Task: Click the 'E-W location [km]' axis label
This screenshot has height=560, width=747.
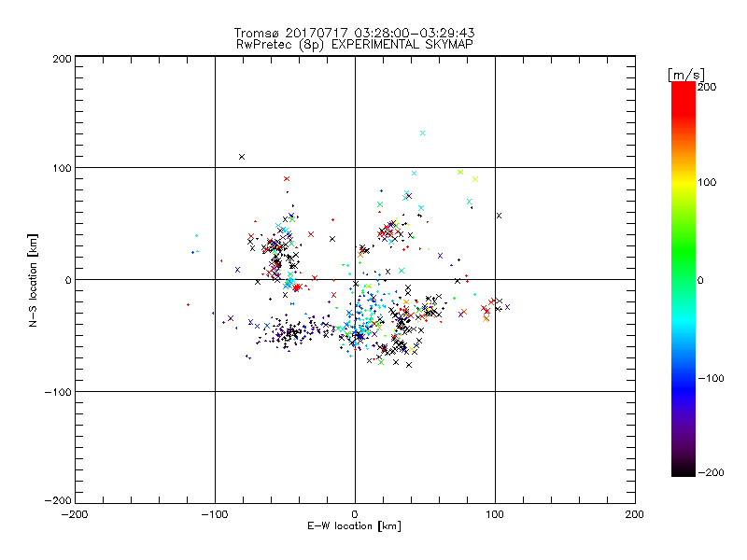Action: click(354, 526)
